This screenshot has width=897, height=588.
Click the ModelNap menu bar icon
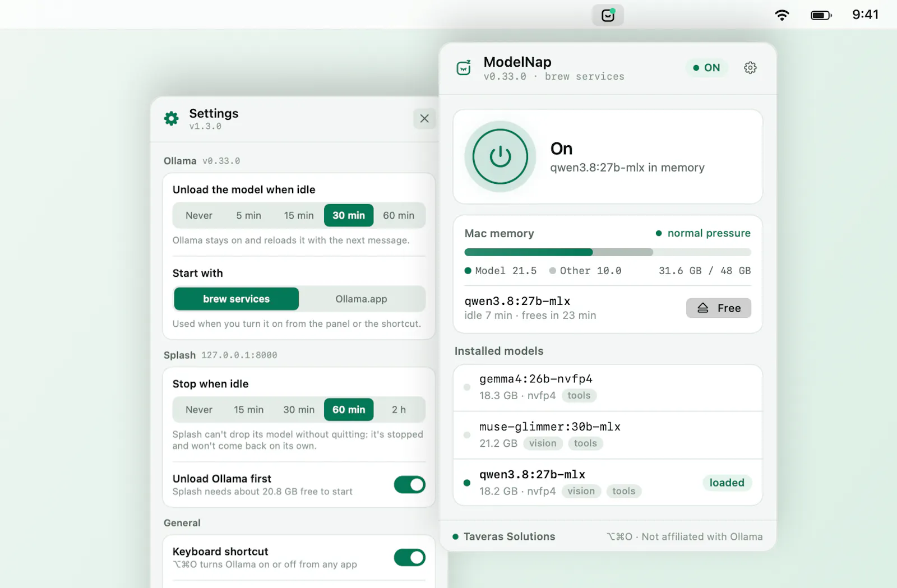coord(608,15)
